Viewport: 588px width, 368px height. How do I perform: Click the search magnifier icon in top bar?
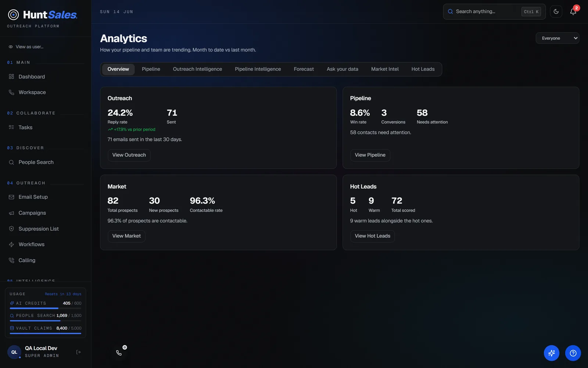tap(450, 12)
